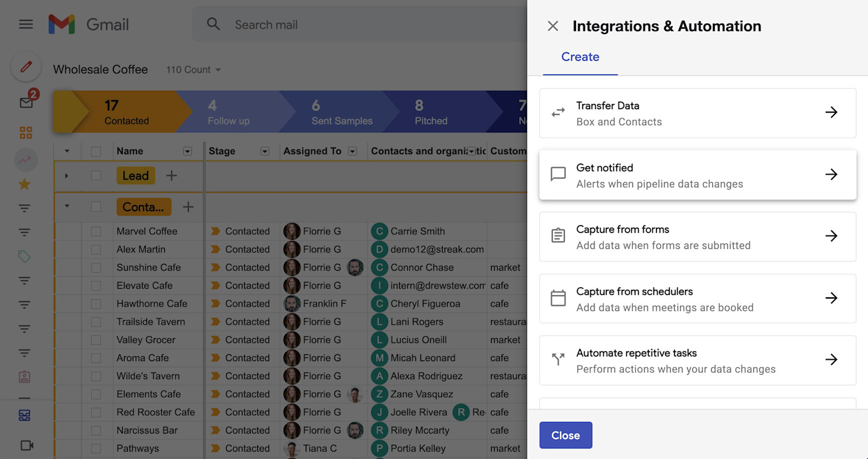
Task: Switch to the Create tab
Action: [580, 57]
